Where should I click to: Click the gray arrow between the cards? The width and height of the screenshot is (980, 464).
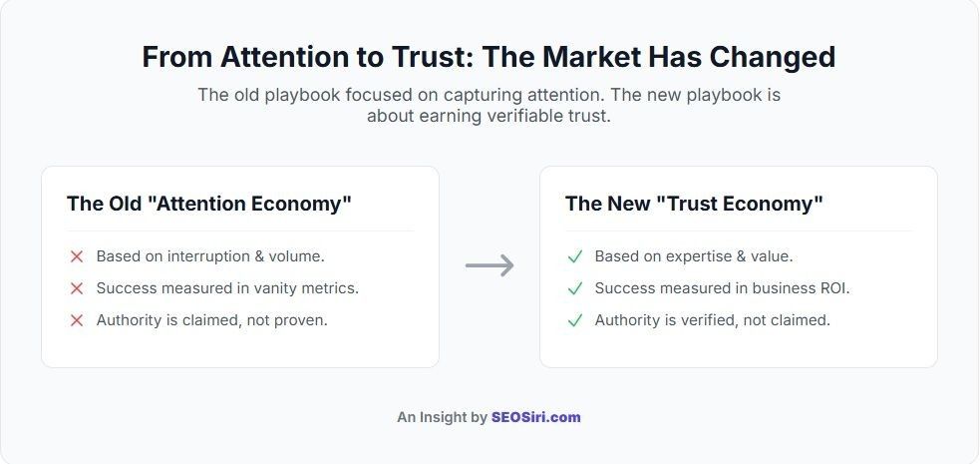(490, 265)
